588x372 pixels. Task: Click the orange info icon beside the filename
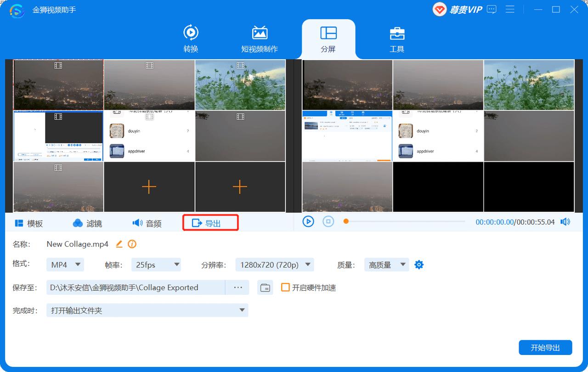pos(132,244)
